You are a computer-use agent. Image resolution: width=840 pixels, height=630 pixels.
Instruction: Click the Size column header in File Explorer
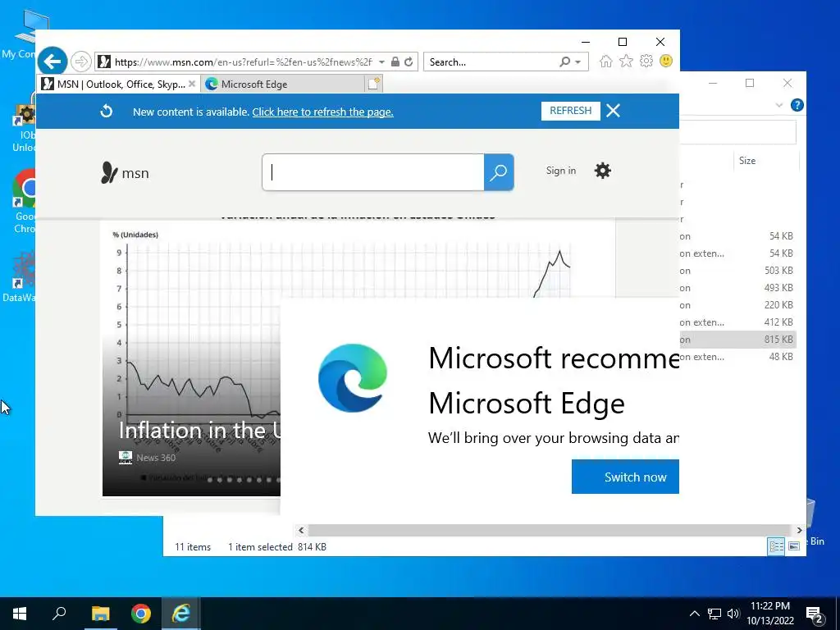coord(765,161)
